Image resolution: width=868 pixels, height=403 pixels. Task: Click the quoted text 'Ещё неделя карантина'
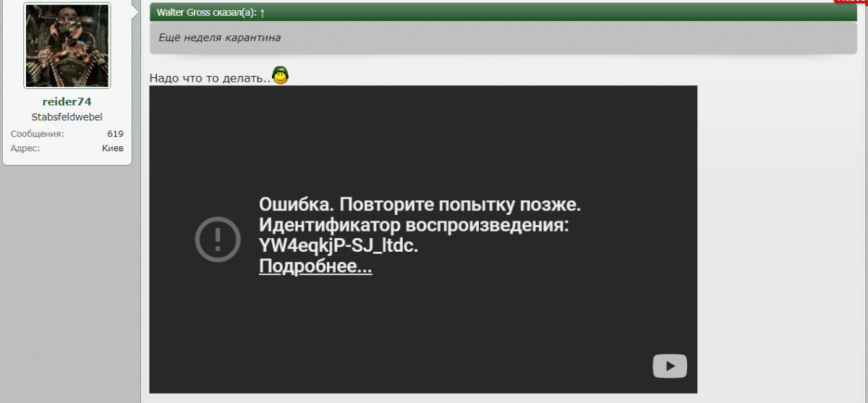(x=220, y=38)
